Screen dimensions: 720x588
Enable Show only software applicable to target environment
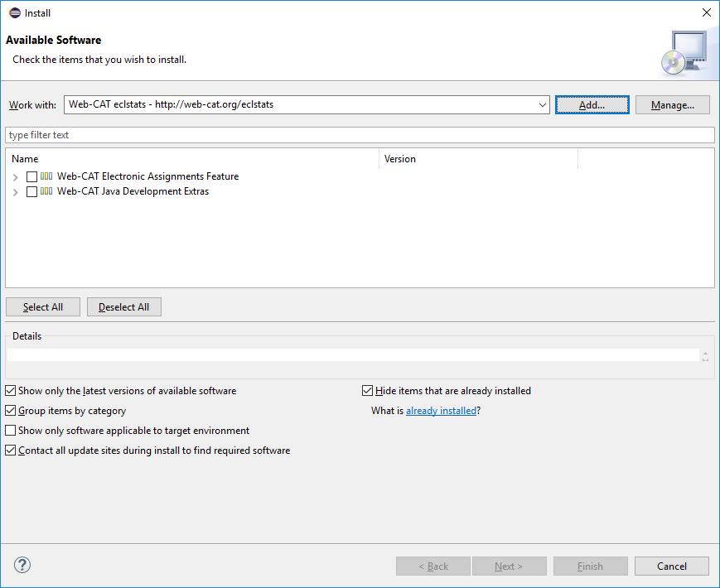(10, 430)
